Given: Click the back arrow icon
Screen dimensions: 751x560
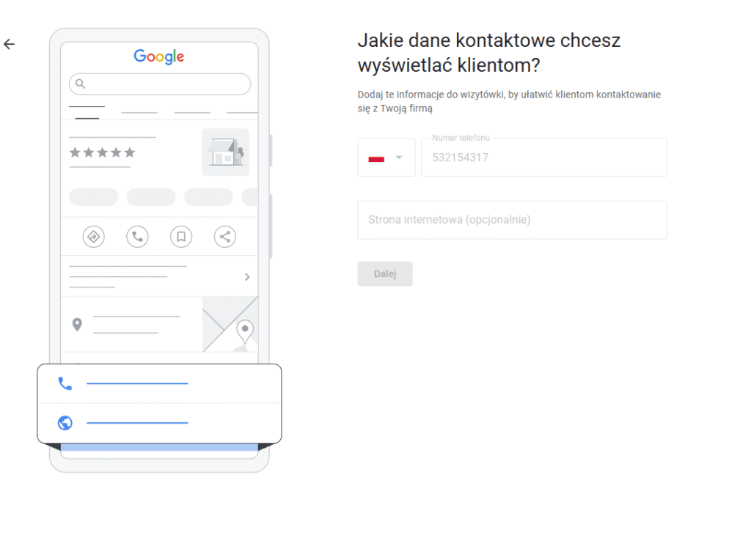Looking at the screenshot, I should [x=9, y=44].
